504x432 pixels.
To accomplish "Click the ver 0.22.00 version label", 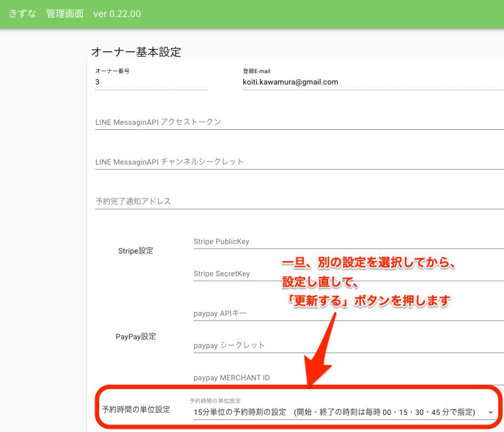I will (117, 14).
